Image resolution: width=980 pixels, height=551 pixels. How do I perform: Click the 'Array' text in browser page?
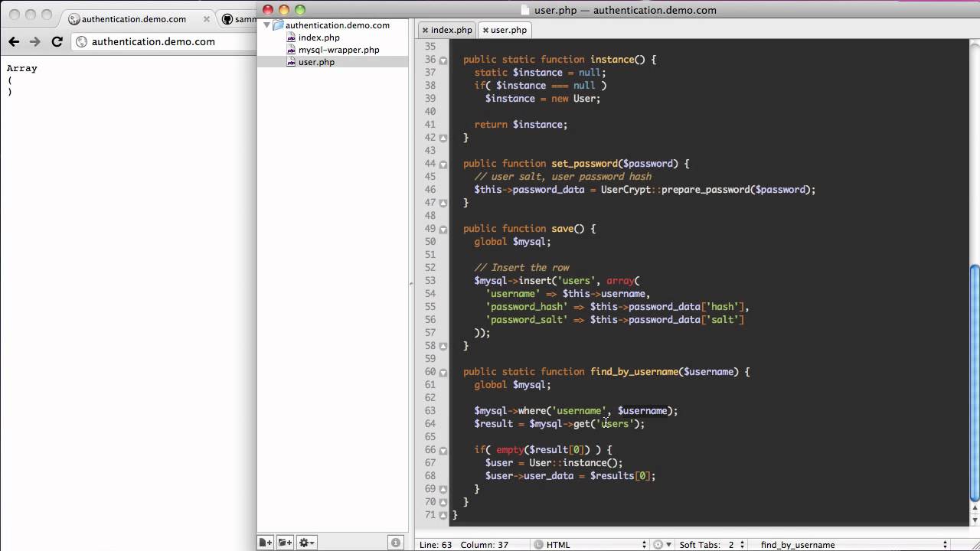coord(21,68)
